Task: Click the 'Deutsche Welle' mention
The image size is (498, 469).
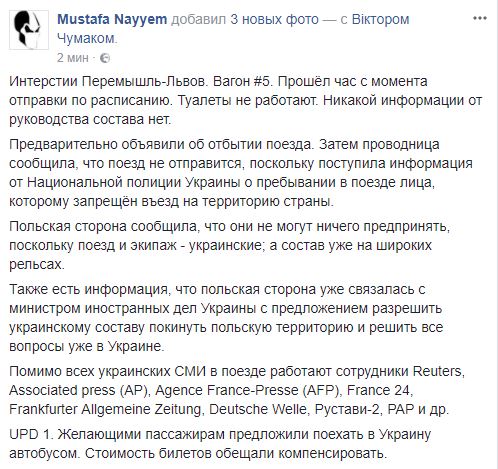Action: [258, 409]
